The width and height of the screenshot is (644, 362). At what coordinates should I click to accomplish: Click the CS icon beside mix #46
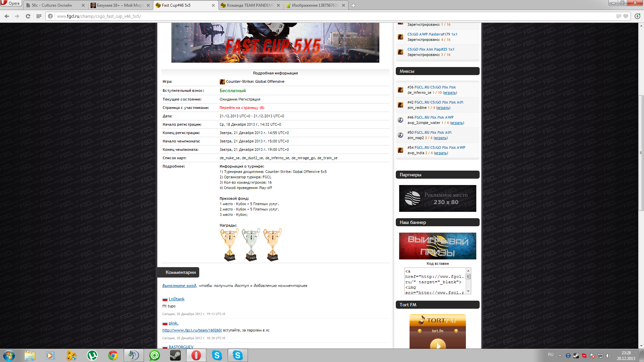tap(400, 120)
